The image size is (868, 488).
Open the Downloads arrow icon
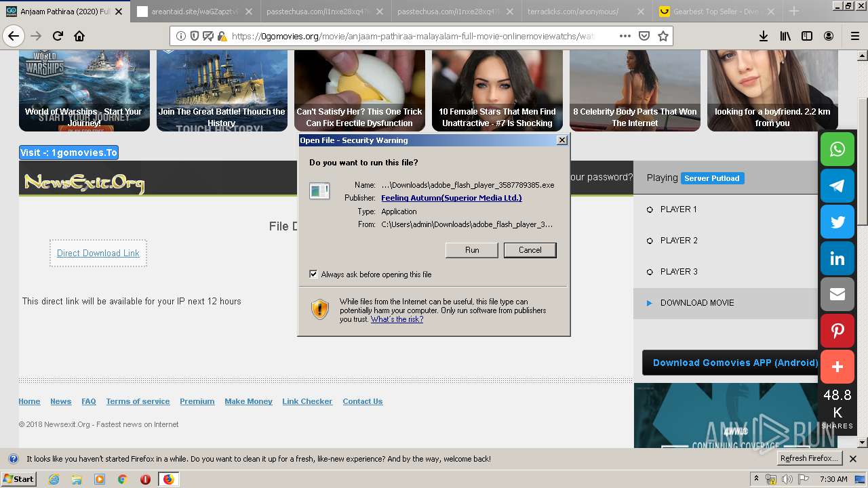click(763, 36)
